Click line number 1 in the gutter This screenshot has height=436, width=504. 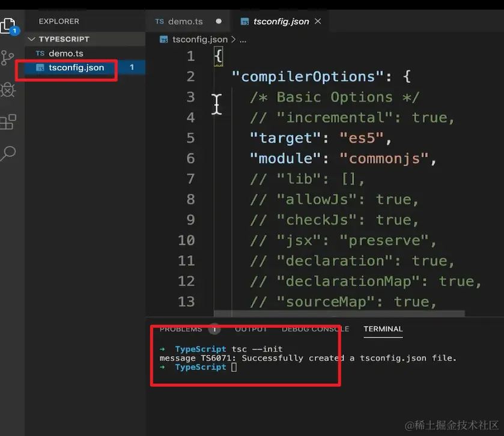pyautogui.click(x=191, y=56)
